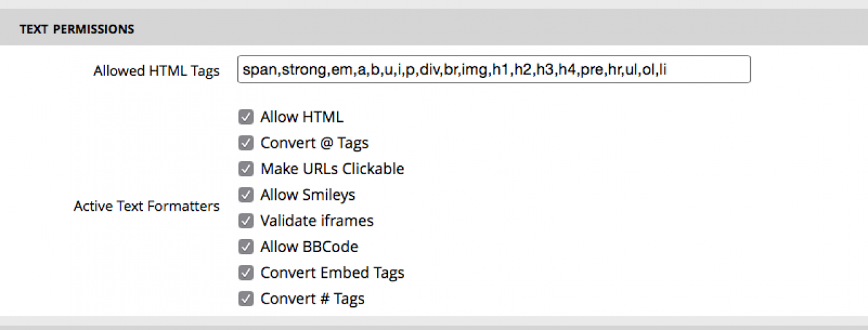Screen dimensions: 868x330
Task: Click into the Allowed HTML Tags field
Action: point(494,69)
